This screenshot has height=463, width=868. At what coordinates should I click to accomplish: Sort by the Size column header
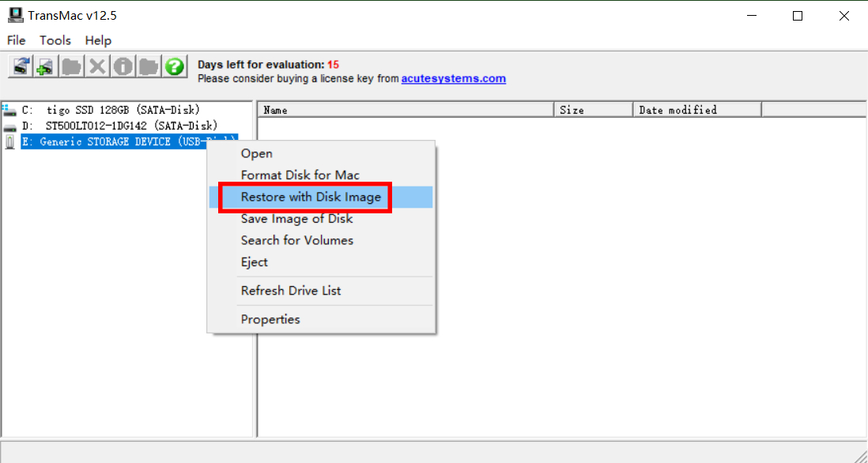594,110
